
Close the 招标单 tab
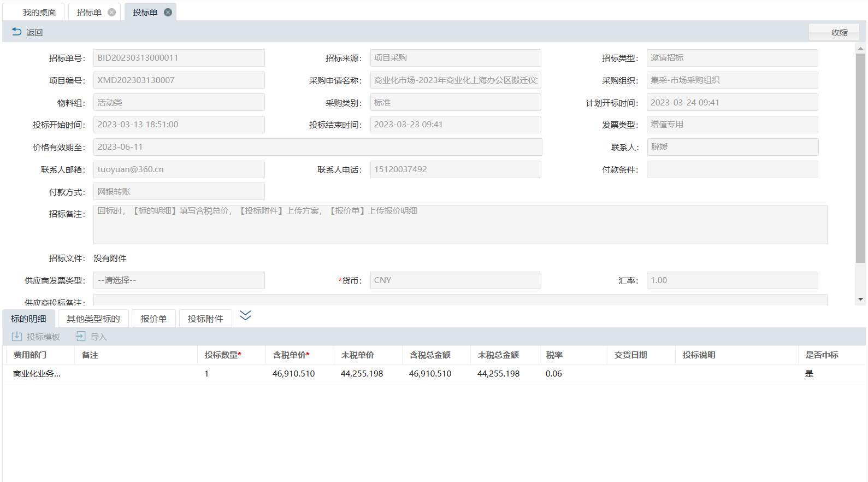tap(111, 12)
